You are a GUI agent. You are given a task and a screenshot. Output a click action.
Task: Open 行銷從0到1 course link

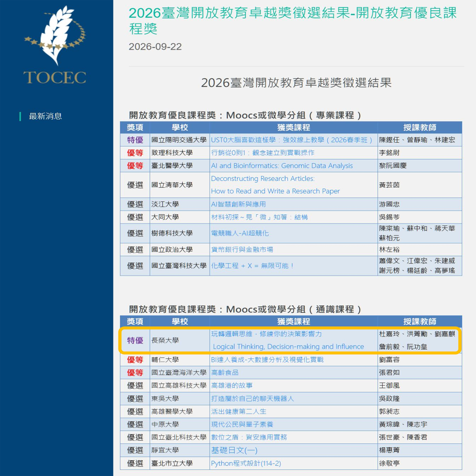click(x=263, y=152)
